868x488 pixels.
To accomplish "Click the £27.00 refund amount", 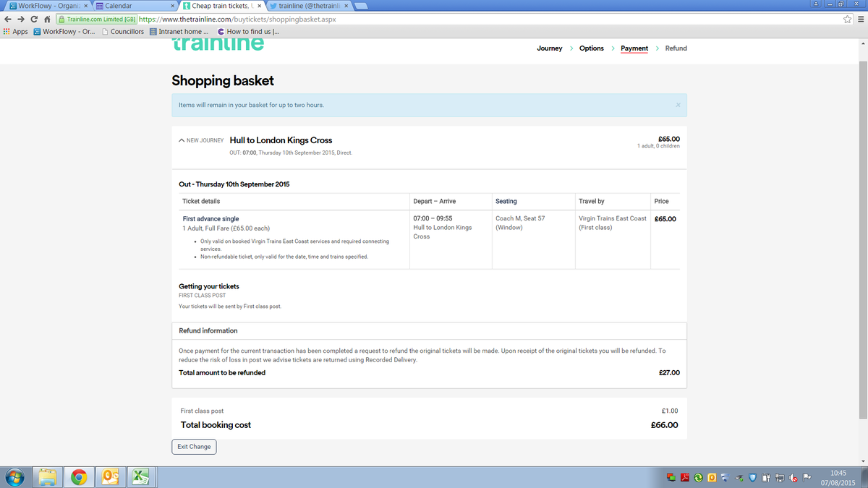I will tap(669, 373).
